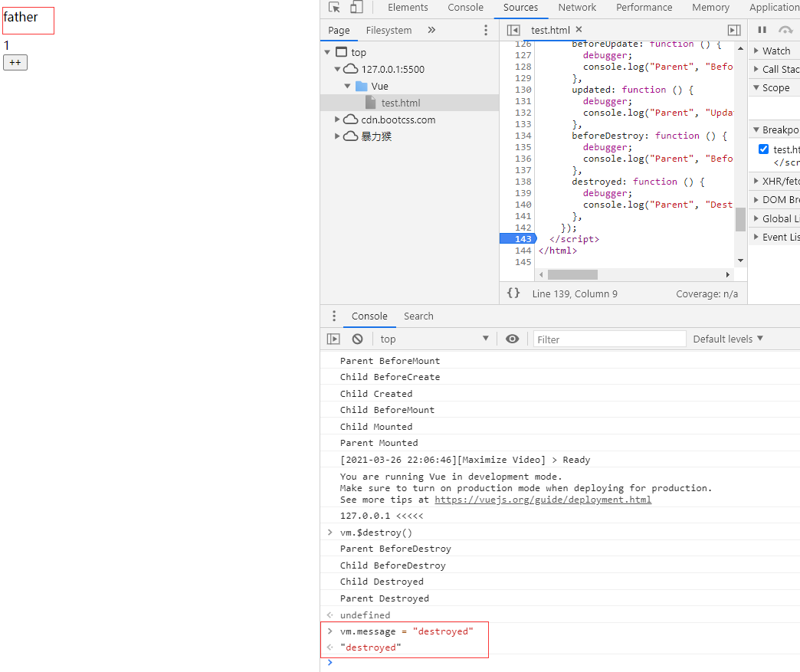Screen dimensions: 800x672
Task: Click the editor scroll right arrow
Action: point(727,274)
